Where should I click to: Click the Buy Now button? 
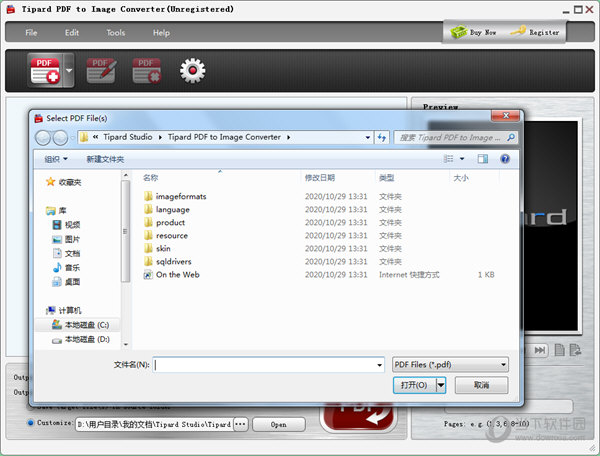pyautogui.click(x=473, y=32)
